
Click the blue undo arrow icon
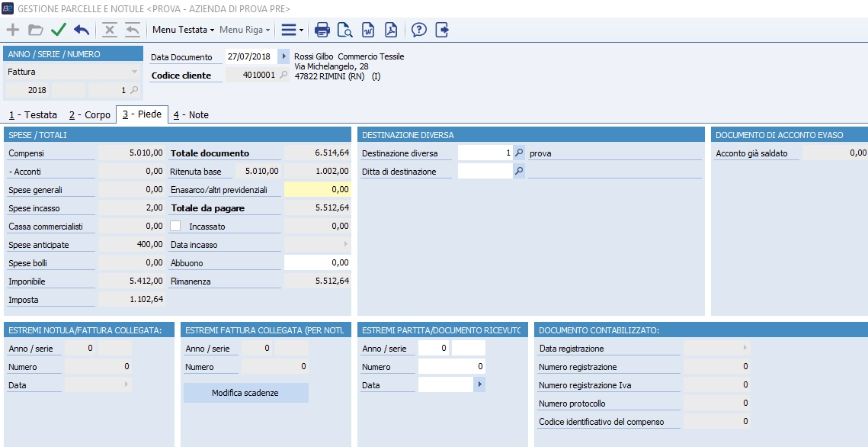(x=82, y=30)
